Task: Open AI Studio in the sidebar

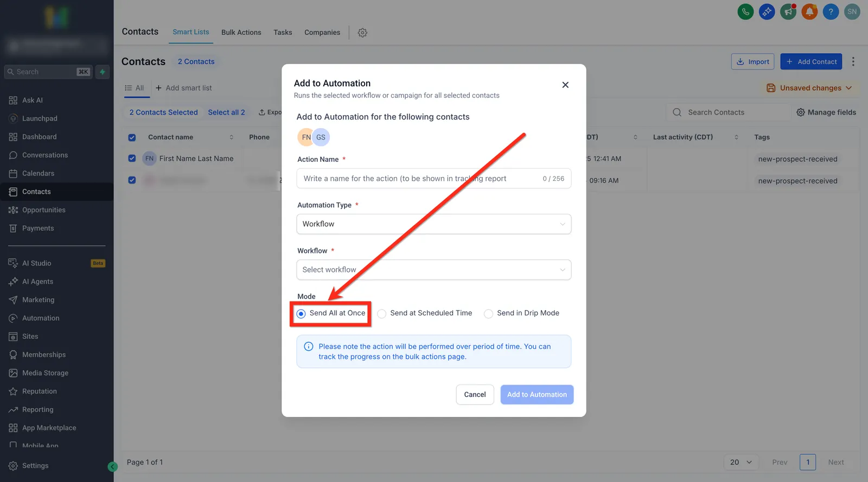Action: [x=36, y=263]
